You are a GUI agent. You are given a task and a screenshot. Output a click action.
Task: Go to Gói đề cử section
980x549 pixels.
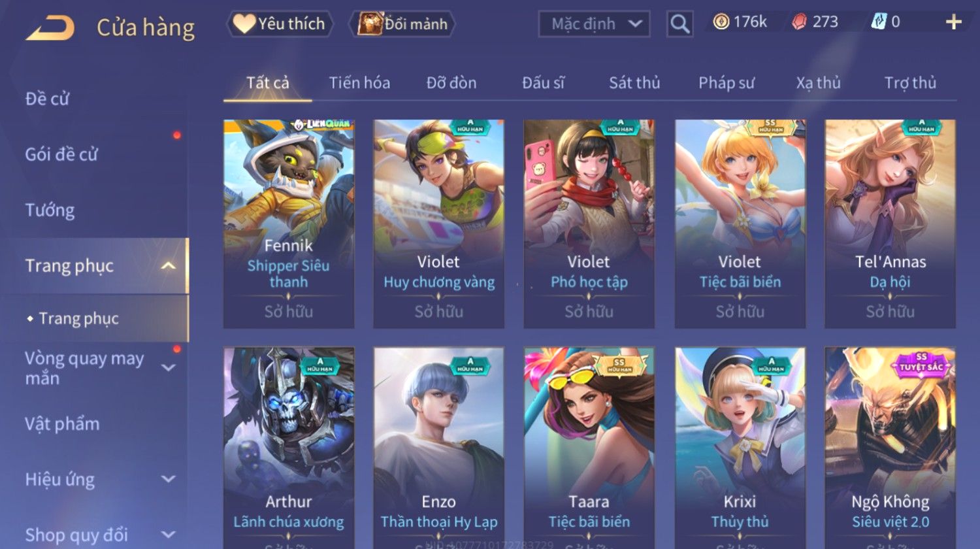[61, 155]
